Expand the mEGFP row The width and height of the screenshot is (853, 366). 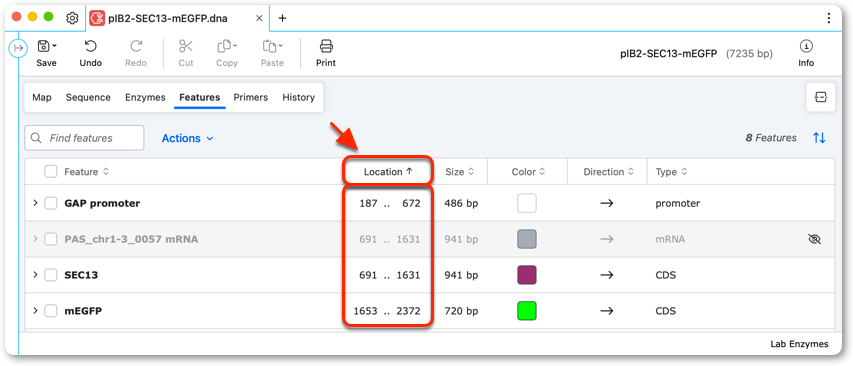point(35,311)
